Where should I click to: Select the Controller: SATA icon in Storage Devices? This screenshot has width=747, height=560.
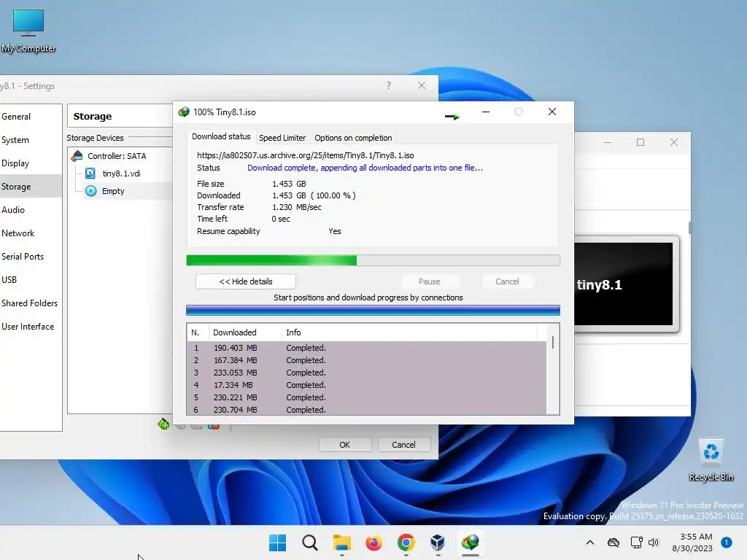point(77,156)
